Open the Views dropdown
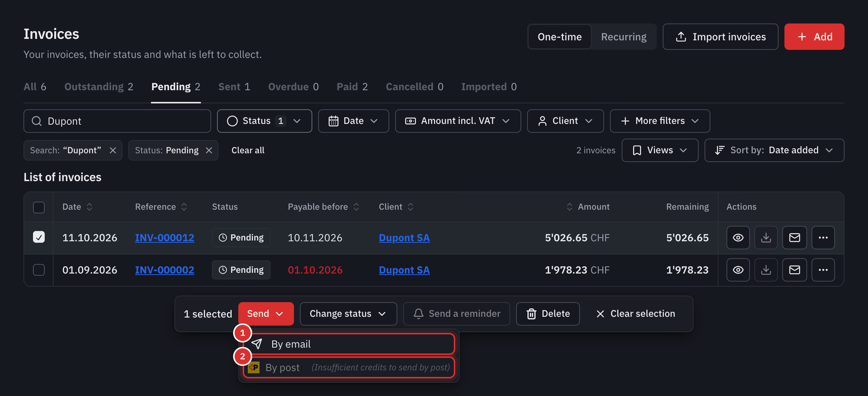Screen dimensions: 868x396 click(660, 150)
